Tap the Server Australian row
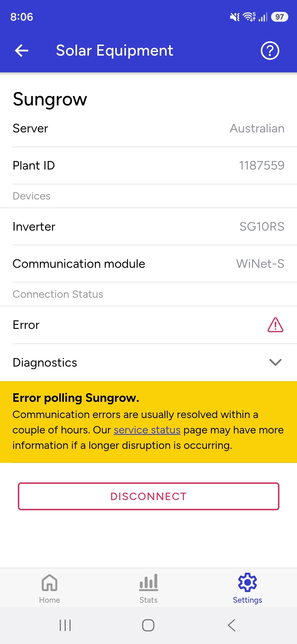This screenshot has height=644, width=297. click(148, 129)
